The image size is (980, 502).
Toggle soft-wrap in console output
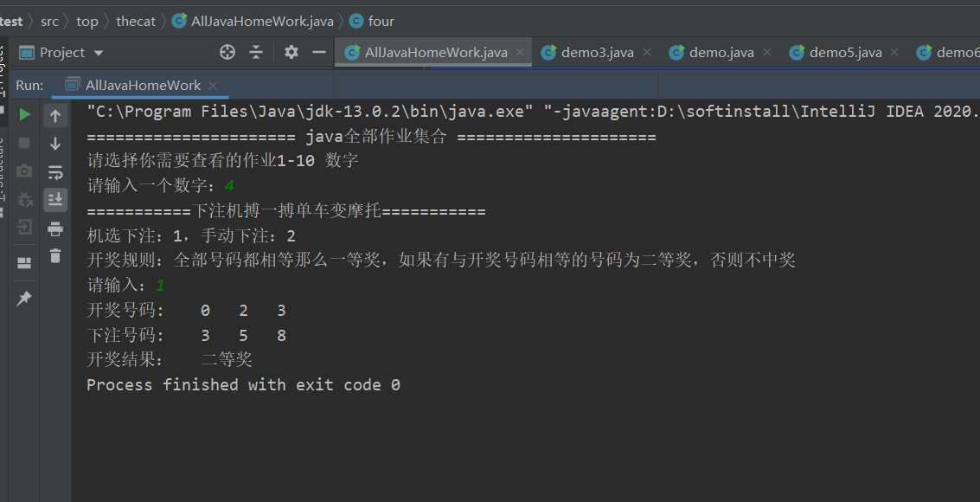(x=55, y=172)
